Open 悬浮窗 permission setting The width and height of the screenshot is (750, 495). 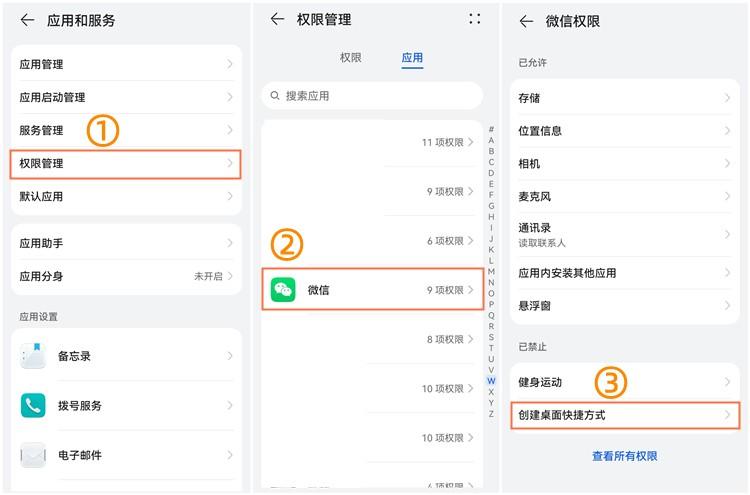point(625,306)
